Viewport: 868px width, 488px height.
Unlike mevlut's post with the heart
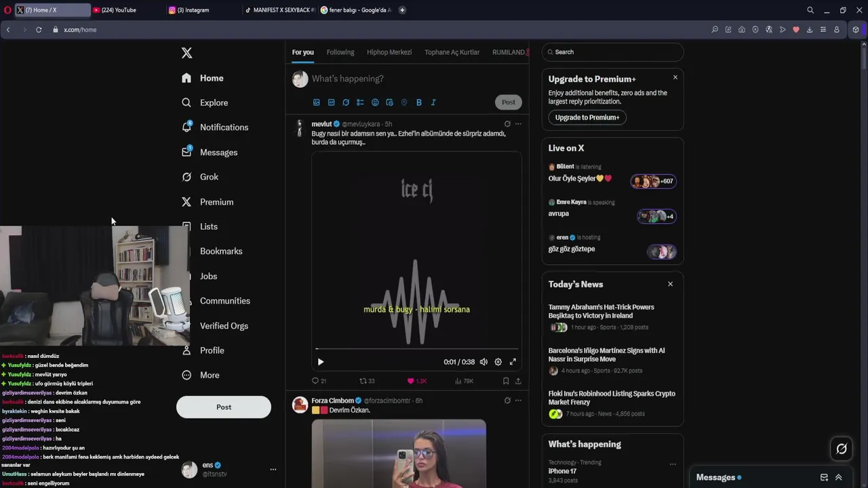click(416, 381)
